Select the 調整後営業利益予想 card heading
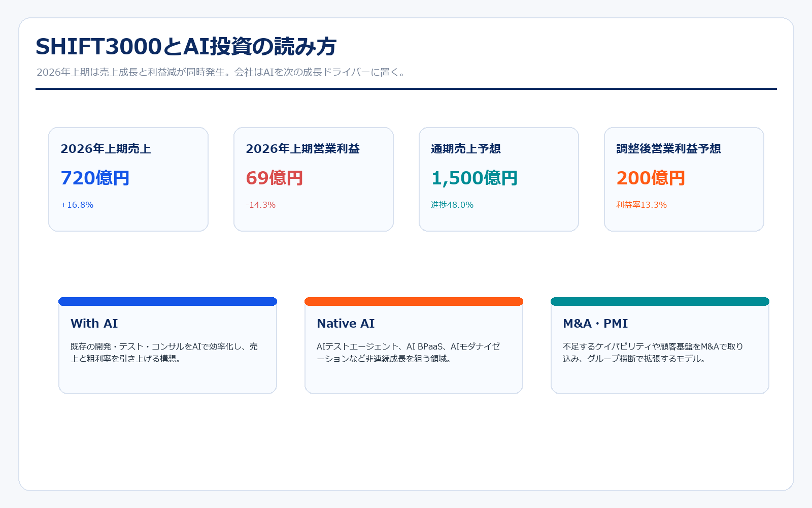 pos(668,149)
